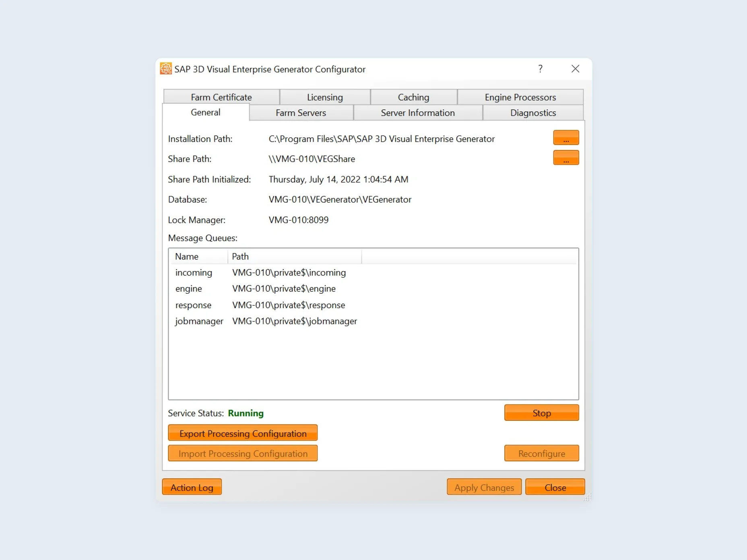Click the Running service status text
Screen dimensions: 747x560
[x=246, y=413]
